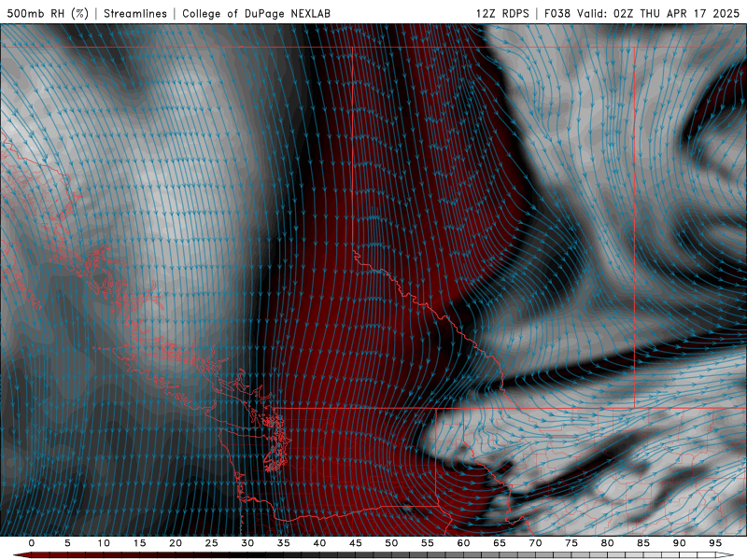Click the colorbar label "95"
The image size is (747, 560).
click(x=714, y=543)
